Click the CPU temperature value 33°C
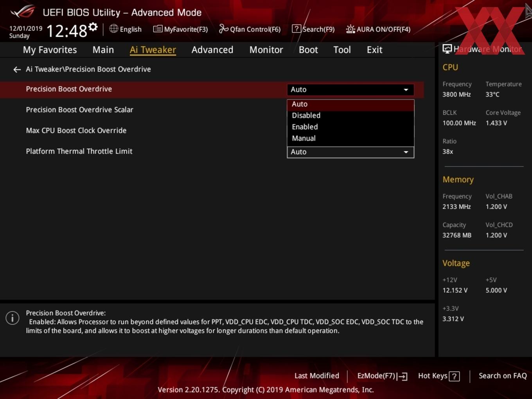 coord(492,95)
